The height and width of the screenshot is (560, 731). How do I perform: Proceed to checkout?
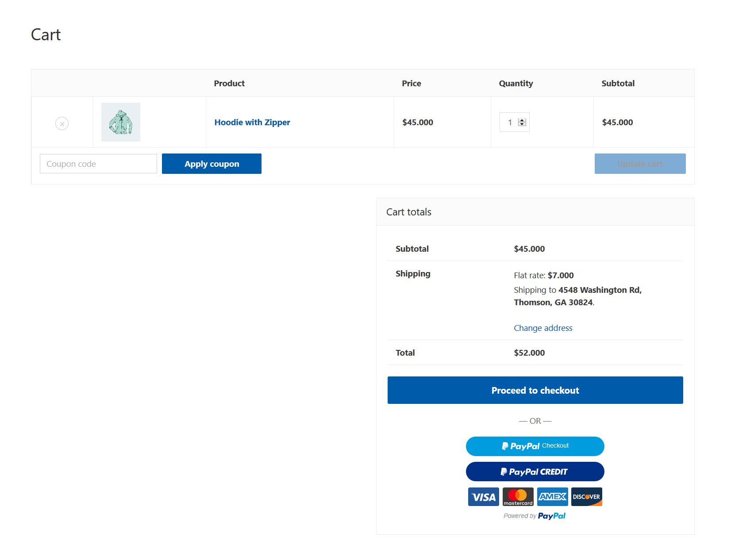[535, 390]
